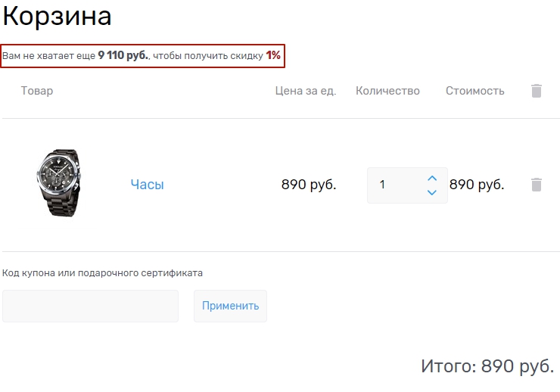Viewport: 560px width, 392px height.
Task: Click the Товар column header
Action: (37, 91)
